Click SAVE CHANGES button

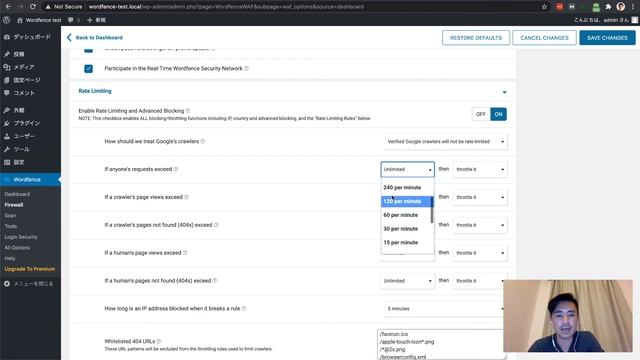[x=607, y=38]
